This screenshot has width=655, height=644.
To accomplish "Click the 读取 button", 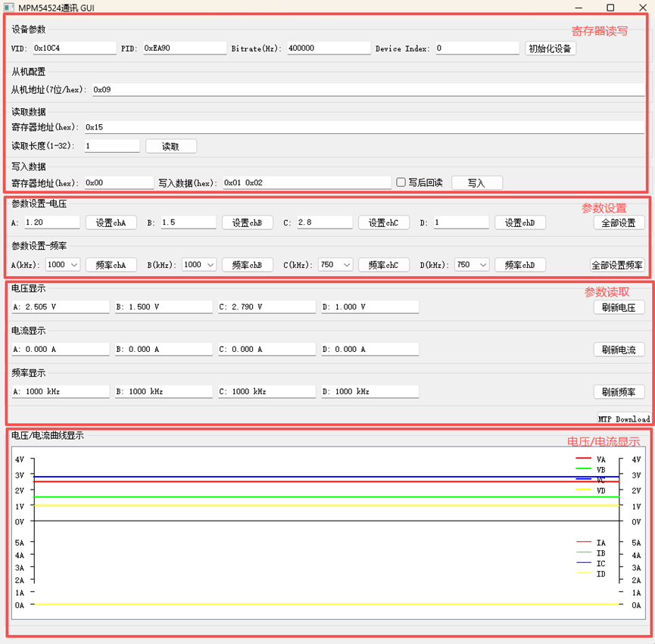I will click(x=170, y=146).
